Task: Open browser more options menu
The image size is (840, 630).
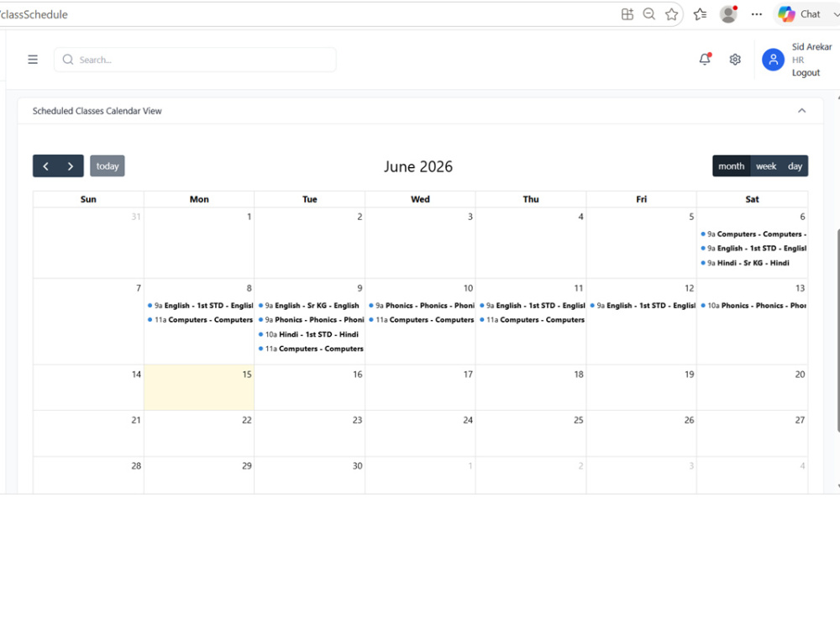Action: [757, 14]
